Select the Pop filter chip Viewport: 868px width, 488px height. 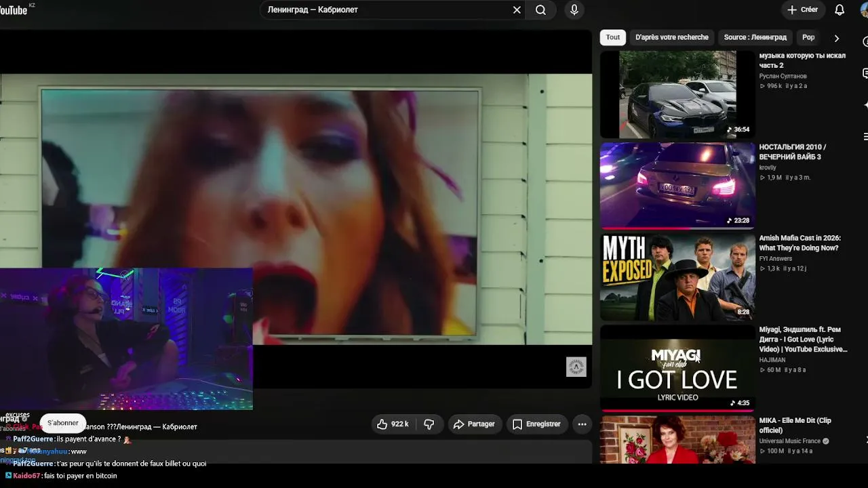808,37
